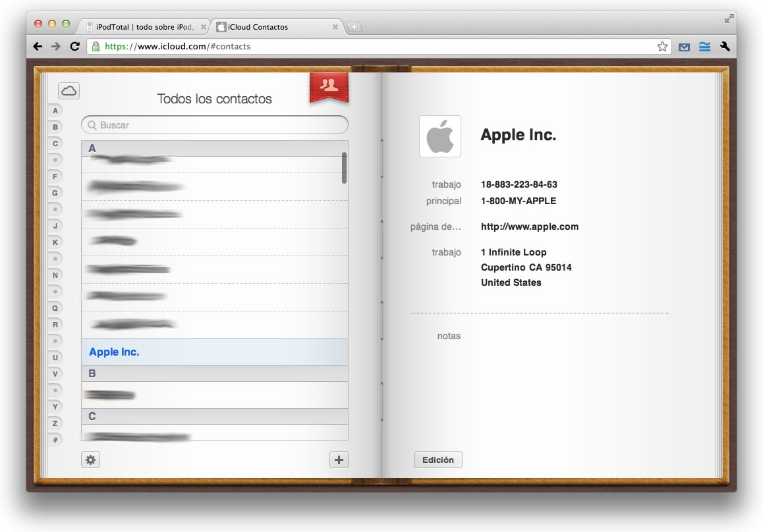Open the http://www.apple.com link
This screenshot has height=532, width=763.
point(530,226)
